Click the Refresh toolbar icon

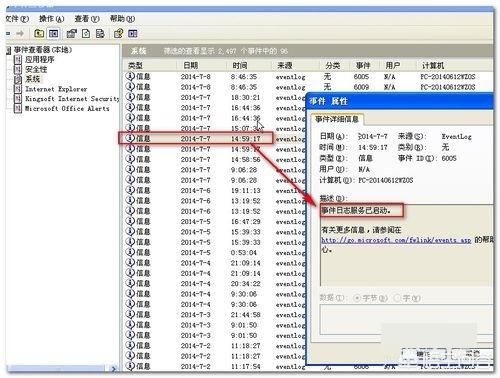pos(86,33)
